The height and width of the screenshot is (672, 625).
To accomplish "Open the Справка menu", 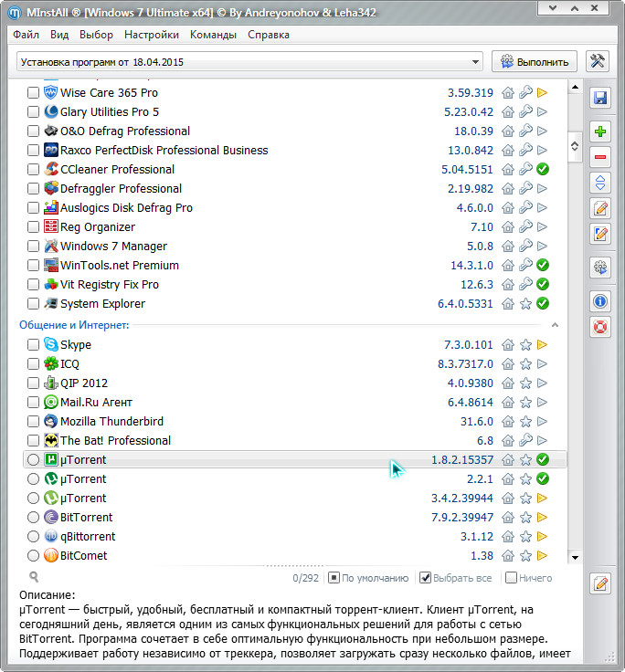I will 269,35.
